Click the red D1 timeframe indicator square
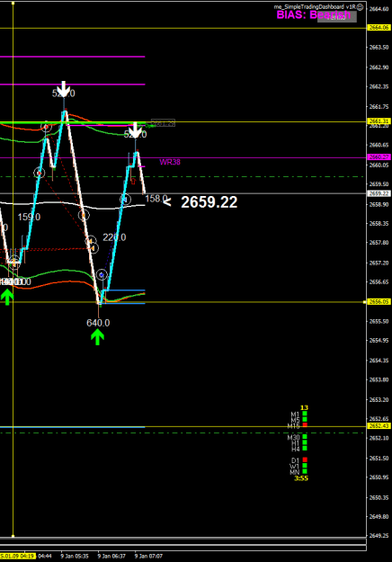Image resolution: width=392 pixels, height=562 pixels. tap(305, 459)
